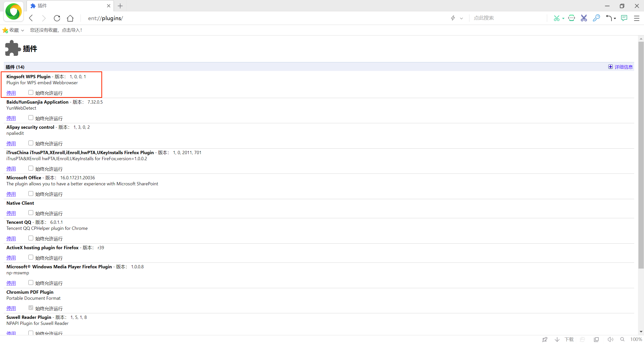644x344 pixels.
Task: Click 停用 for Windows Media Player plugin
Action: tap(11, 283)
